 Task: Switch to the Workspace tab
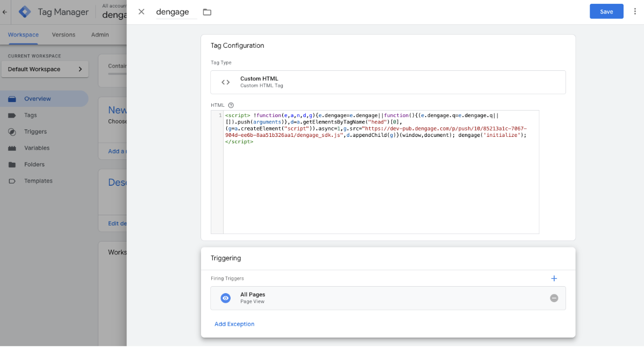[x=23, y=35]
